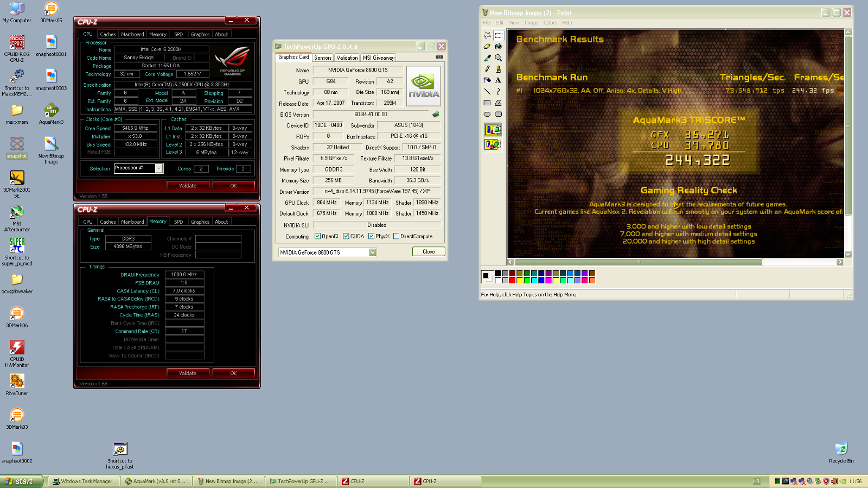Pick the Curve drawing tool
Screen dimensions: 868x488
tap(499, 92)
